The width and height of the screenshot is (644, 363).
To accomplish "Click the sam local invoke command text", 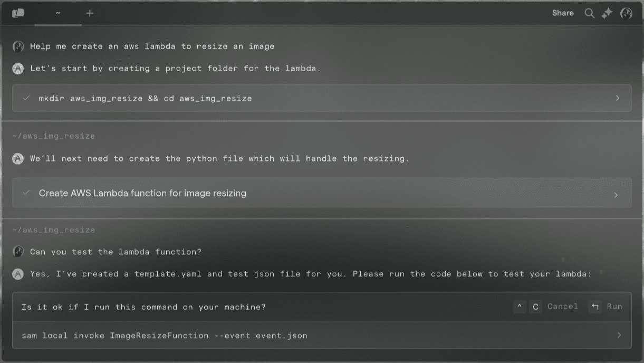I will click(x=165, y=335).
